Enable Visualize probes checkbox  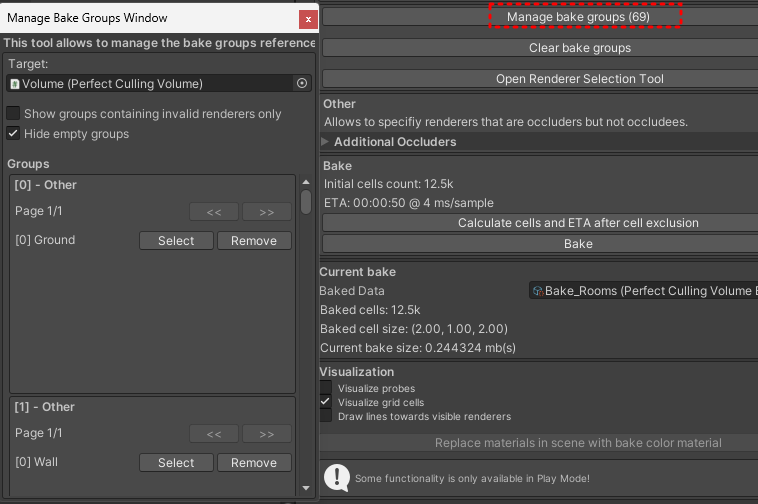(x=326, y=388)
